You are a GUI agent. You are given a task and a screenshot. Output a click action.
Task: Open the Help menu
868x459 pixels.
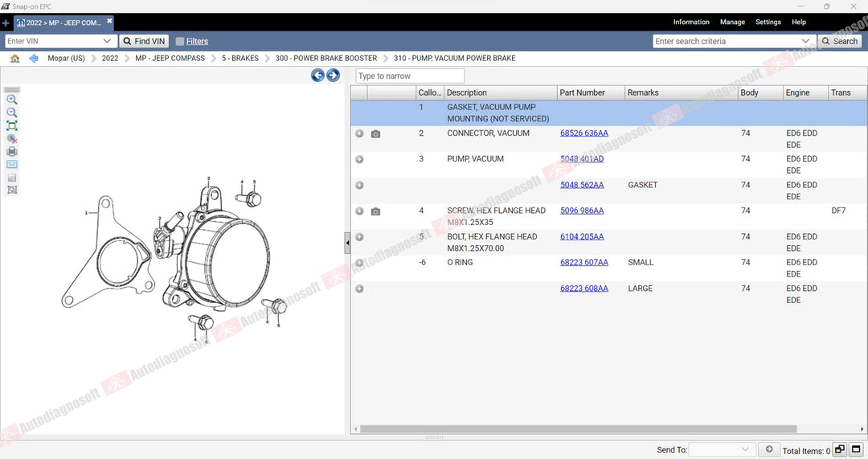click(x=799, y=23)
